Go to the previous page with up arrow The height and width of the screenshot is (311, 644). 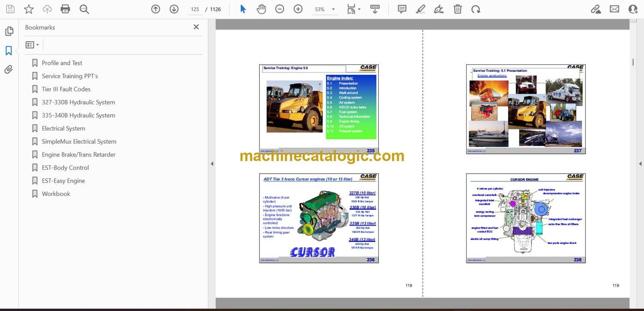click(x=156, y=9)
